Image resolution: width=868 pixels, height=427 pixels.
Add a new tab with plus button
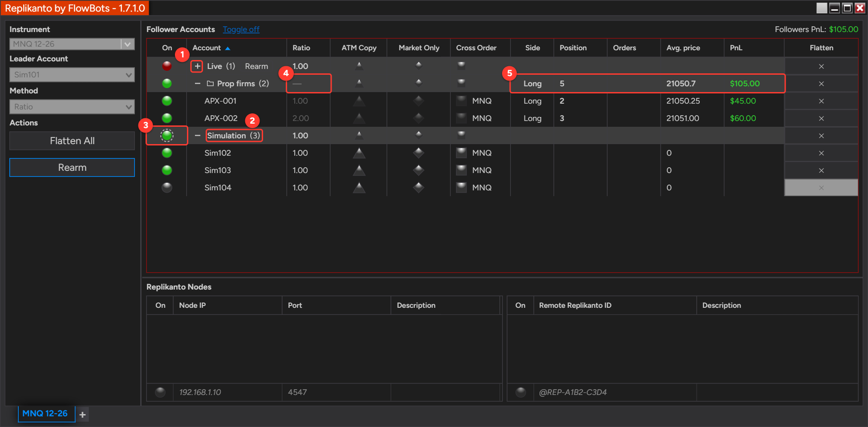pos(82,415)
